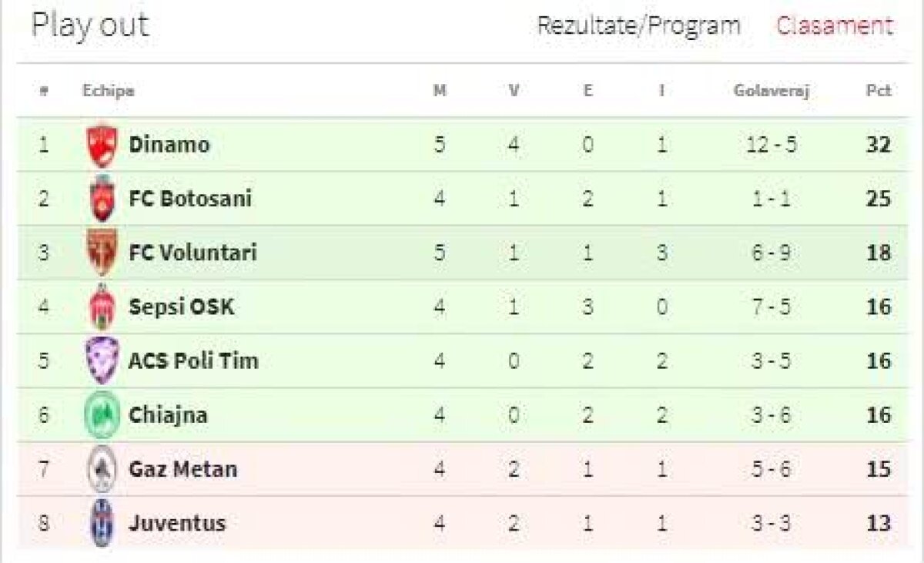The width and height of the screenshot is (924, 563).
Task: Click the Echipa column header
Action: [108, 91]
